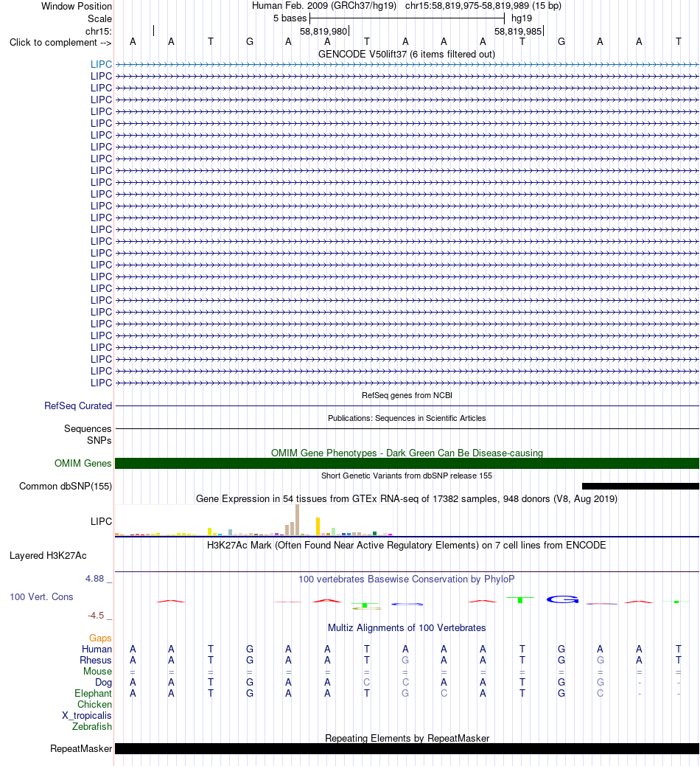Open the Common dbSNP(155) track label
The height and width of the screenshot is (766, 700).
[66, 486]
